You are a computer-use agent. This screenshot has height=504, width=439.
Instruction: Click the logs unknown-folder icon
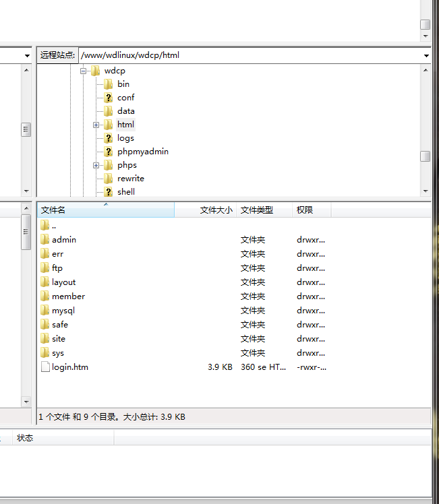point(109,138)
